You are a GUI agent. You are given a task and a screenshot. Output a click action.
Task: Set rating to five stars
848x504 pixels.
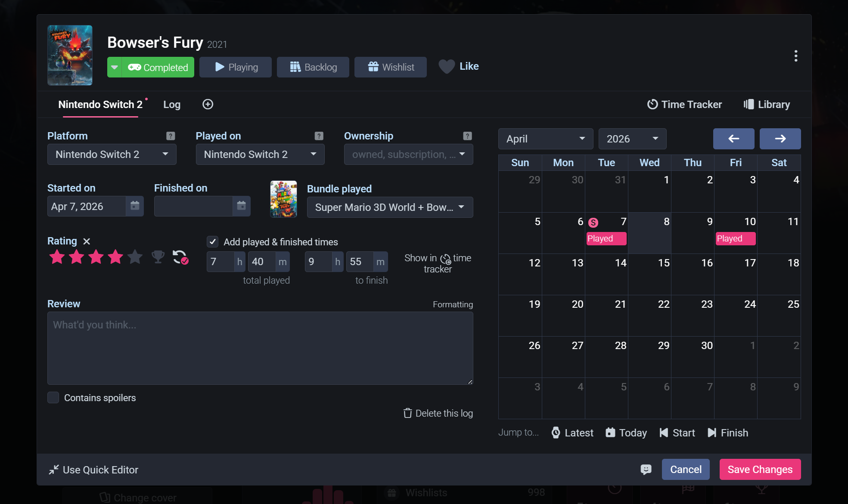(135, 257)
